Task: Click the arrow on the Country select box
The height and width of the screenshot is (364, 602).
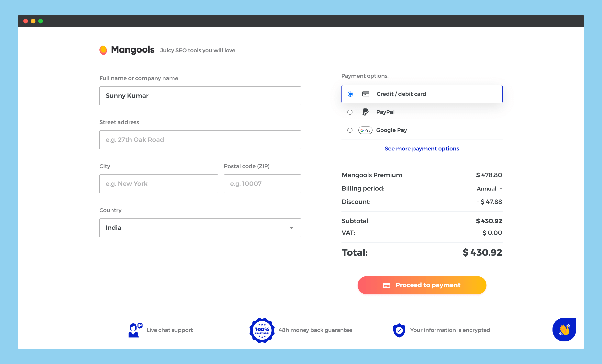Action: click(292, 228)
